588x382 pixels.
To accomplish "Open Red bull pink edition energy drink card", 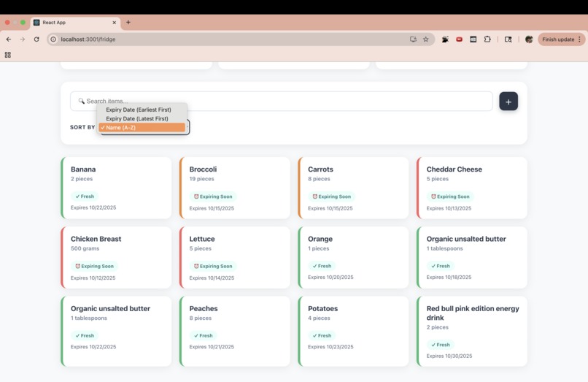I will coord(472,331).
